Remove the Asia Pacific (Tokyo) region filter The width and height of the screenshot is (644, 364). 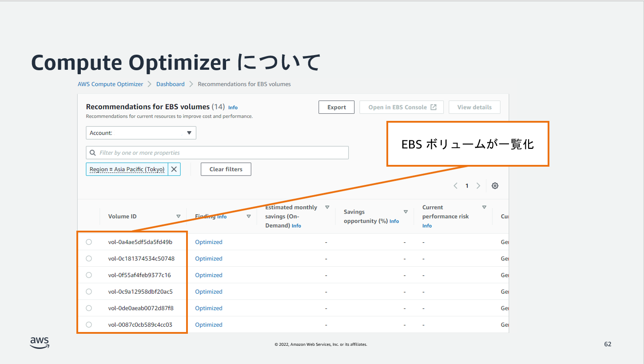click(x=174, y=169)
